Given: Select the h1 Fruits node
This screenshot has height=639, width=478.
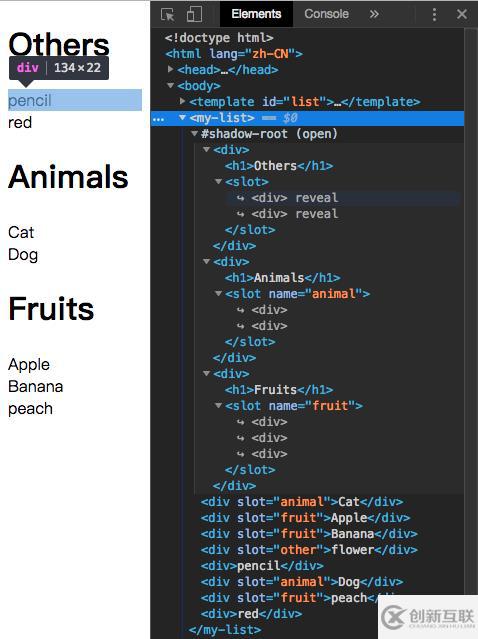Looking at the screenshot, I should [279, 390].
